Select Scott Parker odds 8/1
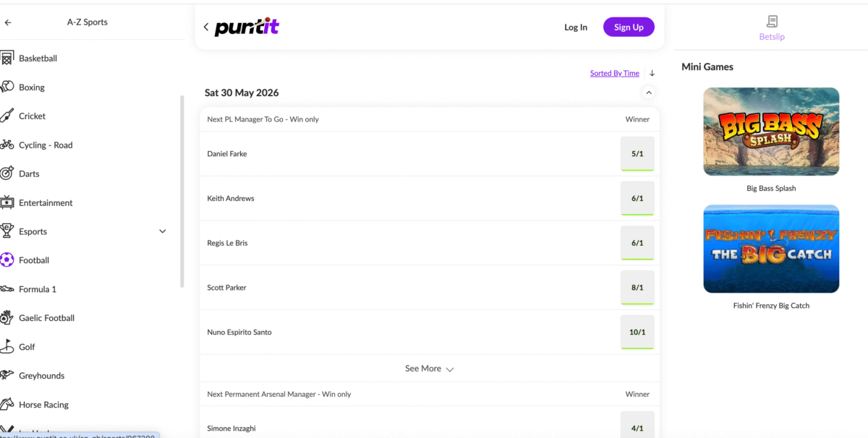 (637, 288)
